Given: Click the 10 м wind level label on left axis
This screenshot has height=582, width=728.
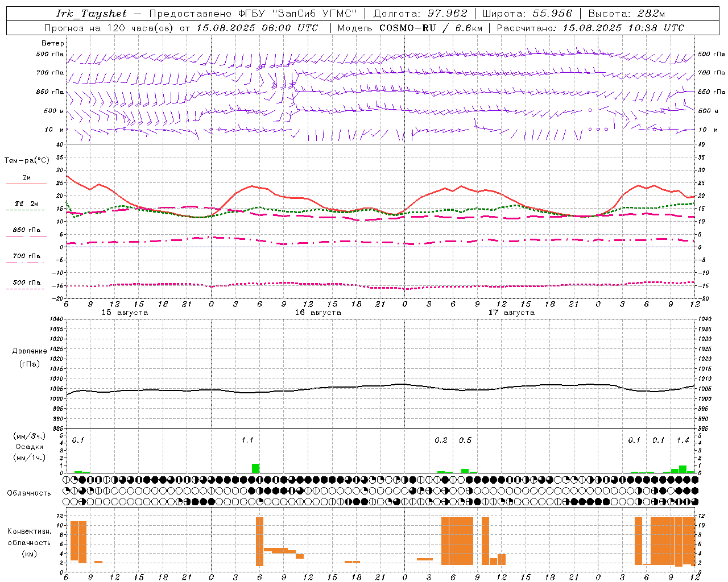Looking at the screenshot, I should point(54,130).
